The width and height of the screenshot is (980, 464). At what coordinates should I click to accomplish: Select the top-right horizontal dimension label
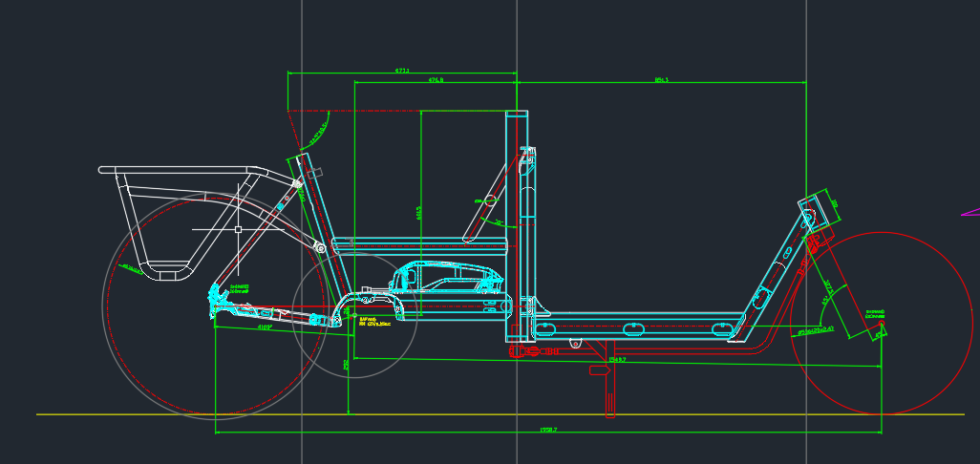coord(661,80)
